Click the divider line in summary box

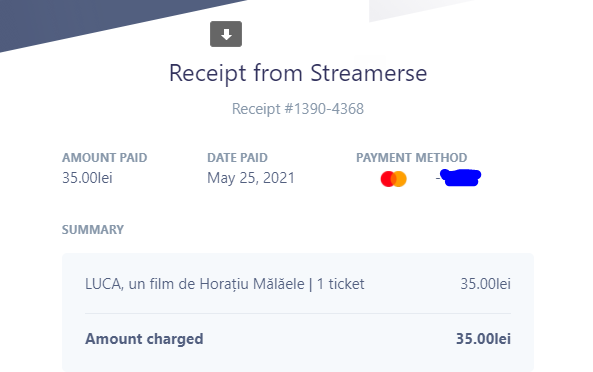[x=298, y=313]
